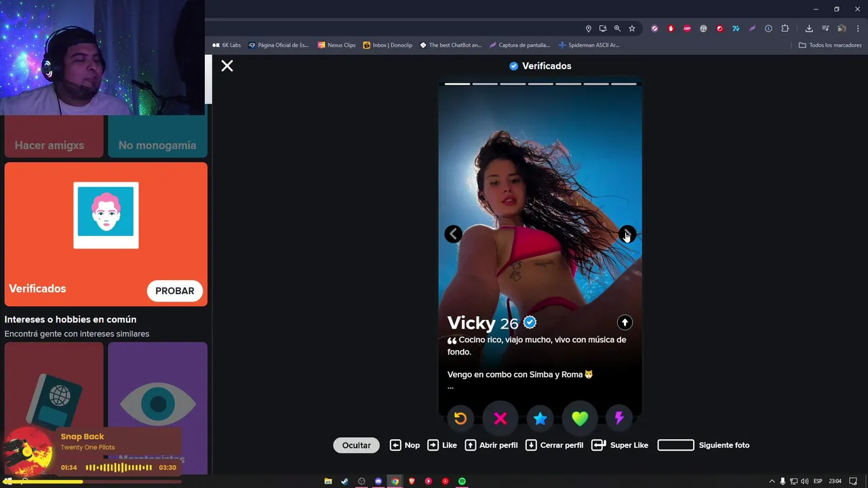Viewport: 868px width, 488px height.
Task: Click the Snap Back album artwork
Action: coord(28,452)
